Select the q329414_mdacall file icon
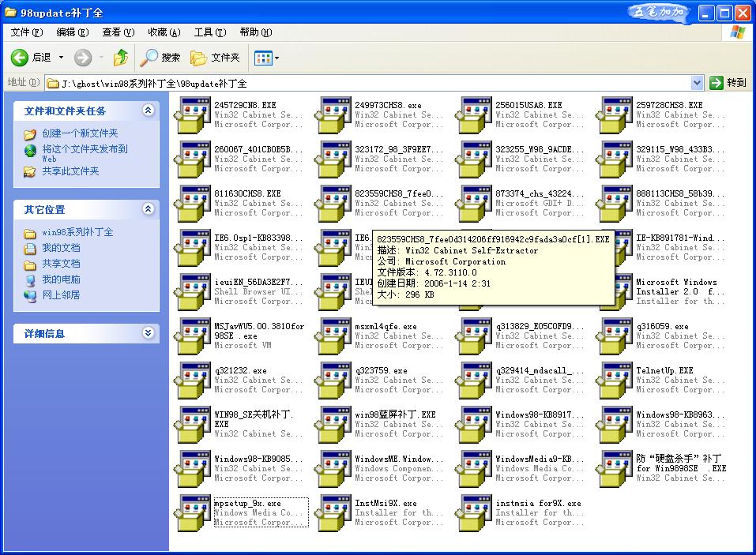 coord(474,381)
